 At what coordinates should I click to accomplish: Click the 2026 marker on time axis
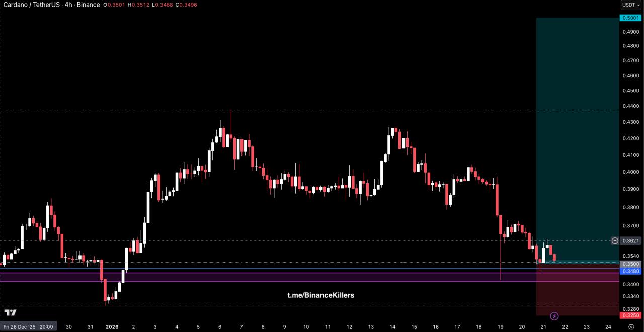pyautogui.click(x=112, y=326)
